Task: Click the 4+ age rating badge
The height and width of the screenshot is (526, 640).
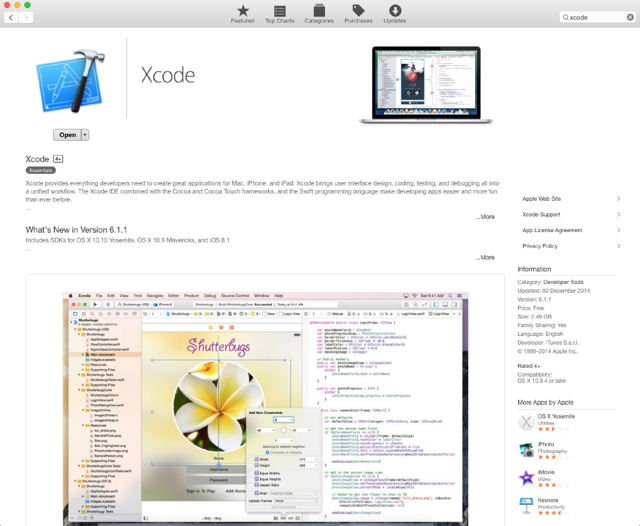Action: pos(58,159)
